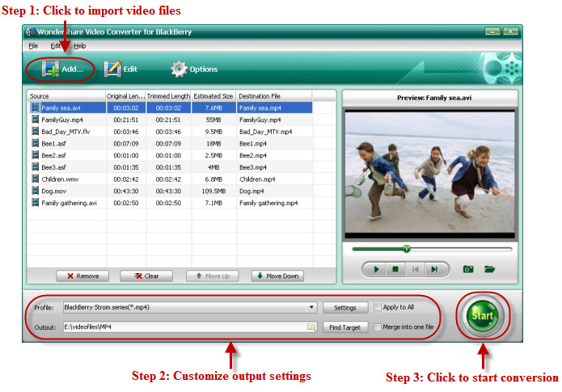Minimize the Video Converter window

point(492,32)
